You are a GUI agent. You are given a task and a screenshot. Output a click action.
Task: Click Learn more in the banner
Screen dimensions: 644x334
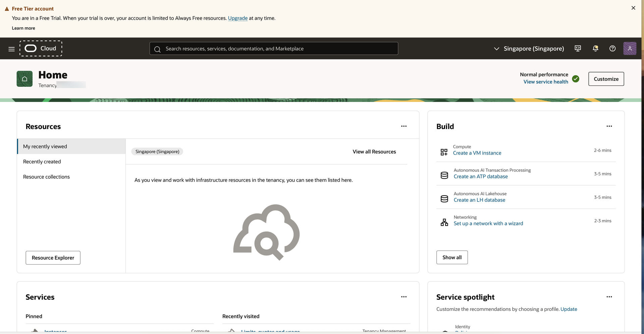23,28
